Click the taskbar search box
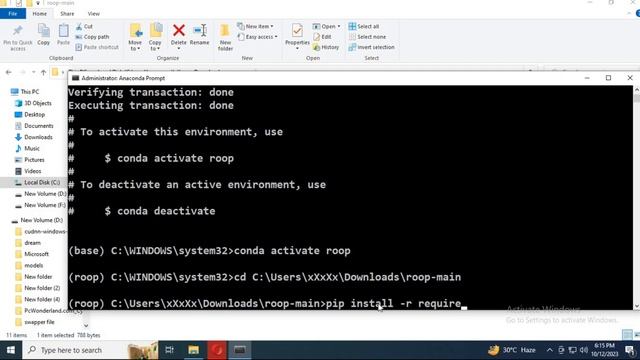Viewport: 640px width, 360px height. 90,350
